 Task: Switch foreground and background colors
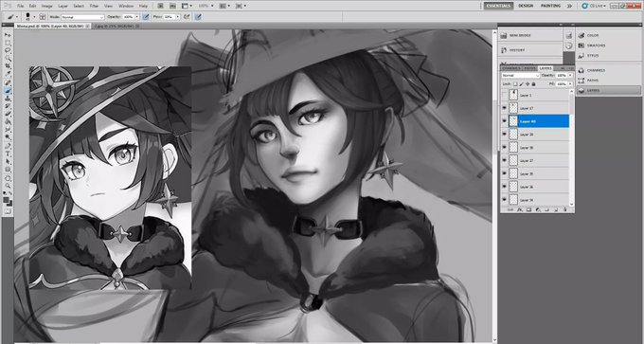click(10, 193)
